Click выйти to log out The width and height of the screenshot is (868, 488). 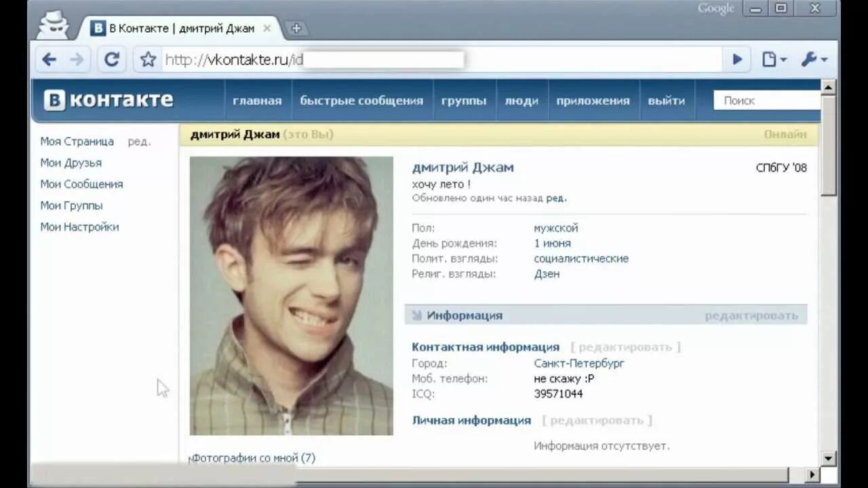pos(666,100)
